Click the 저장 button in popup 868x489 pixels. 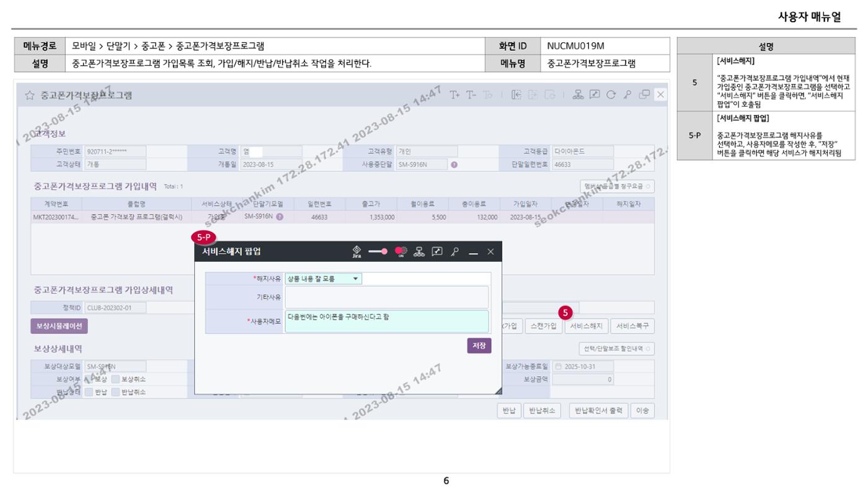tap(479, 346)
